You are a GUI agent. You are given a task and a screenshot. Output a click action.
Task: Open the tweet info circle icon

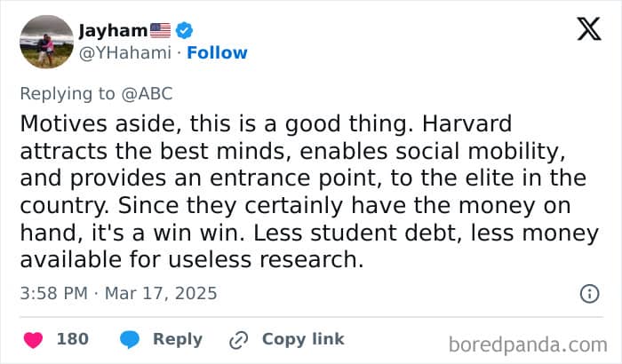pos(588,292)
